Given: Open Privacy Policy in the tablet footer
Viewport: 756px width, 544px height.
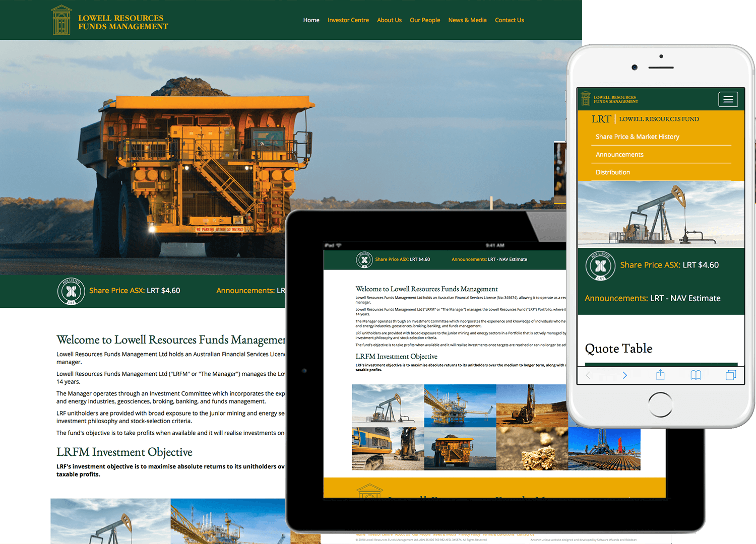Looking at the screenshot, I should pyautogui.click(x=469, y=534).
